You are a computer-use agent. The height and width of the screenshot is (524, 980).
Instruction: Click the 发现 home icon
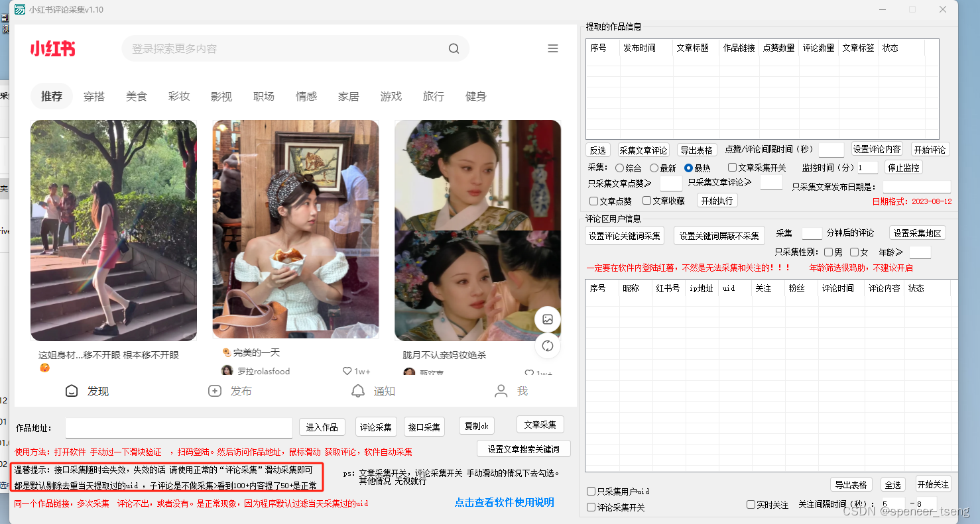coord(72,391)
